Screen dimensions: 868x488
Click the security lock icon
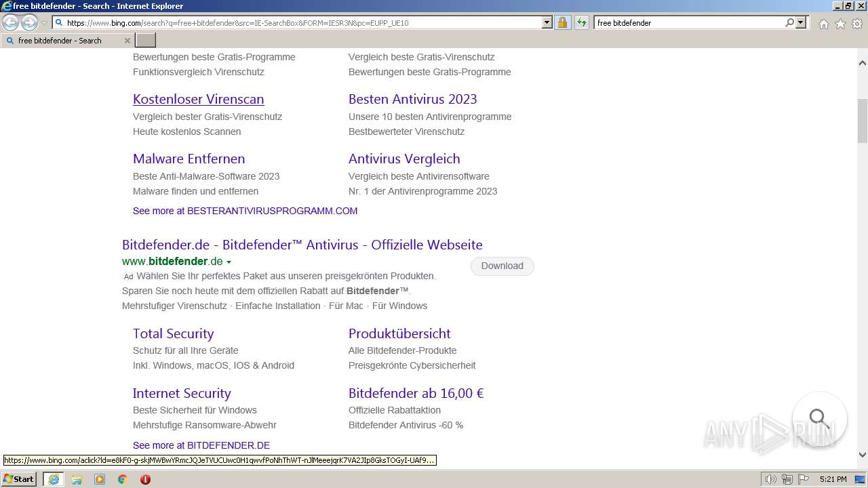[562, 22]
